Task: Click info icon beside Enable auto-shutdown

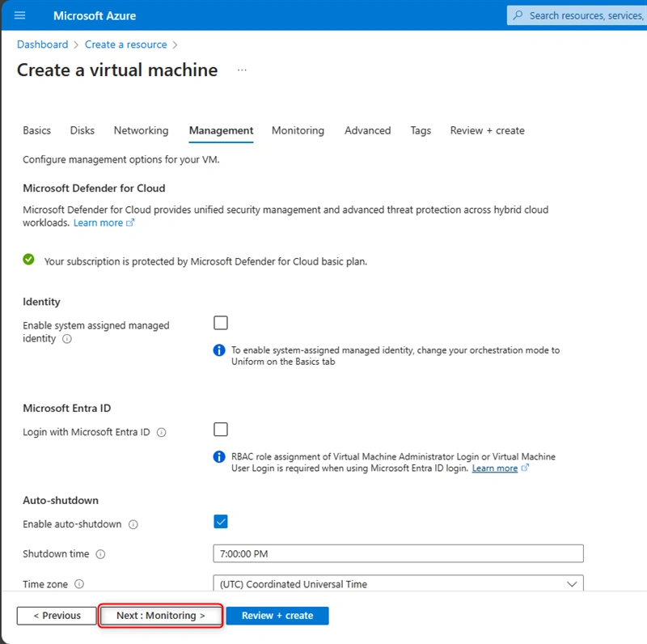Action: tap(133, 524)
